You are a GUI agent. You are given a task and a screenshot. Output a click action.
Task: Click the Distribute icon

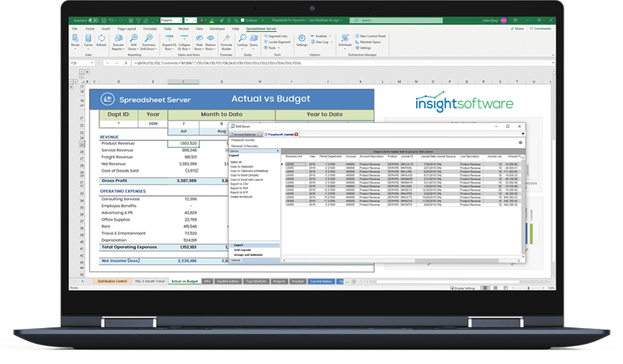[x=345, y=38]
